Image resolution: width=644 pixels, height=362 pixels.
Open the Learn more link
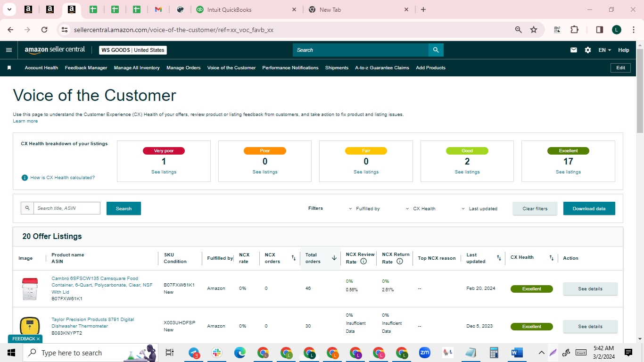tap(25, 121)
